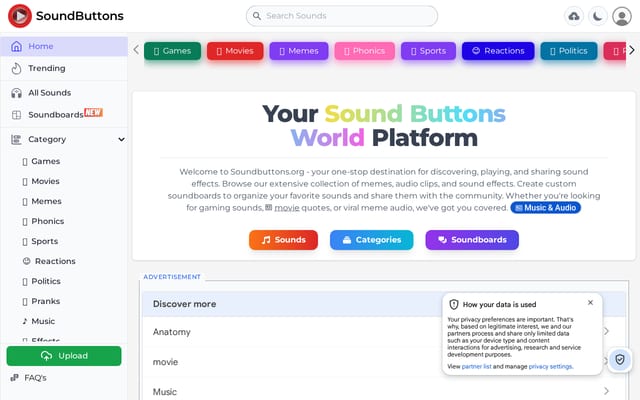
Task: Click the smiley icon beside sidebar Reactions
Action: (x=27, y=261)
